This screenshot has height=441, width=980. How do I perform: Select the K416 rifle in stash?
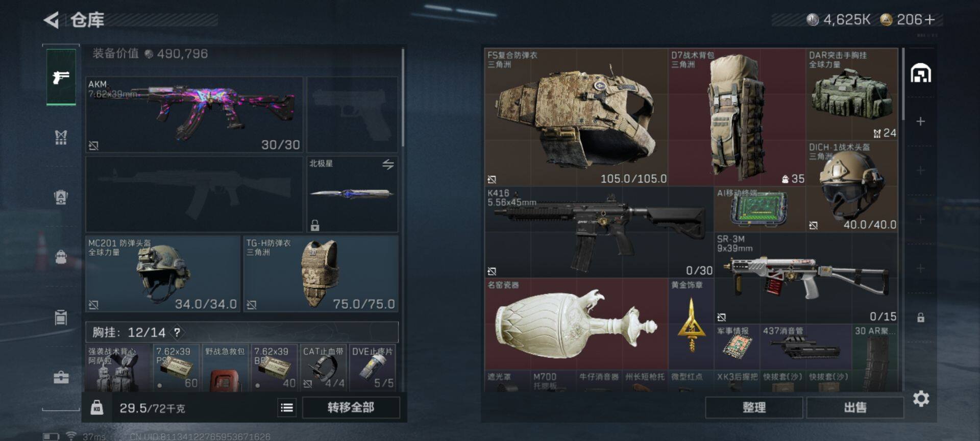[x=599, y=232]
